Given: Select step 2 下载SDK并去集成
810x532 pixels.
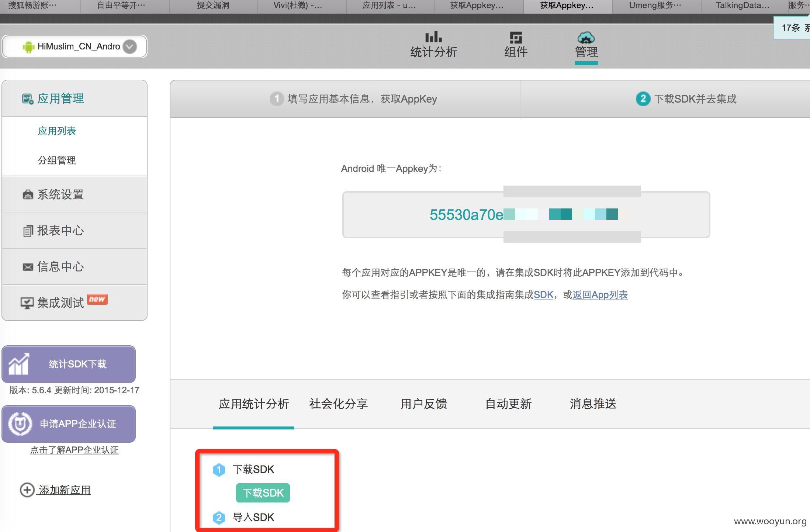Looking at the screenshot, I should click(686, 99).
